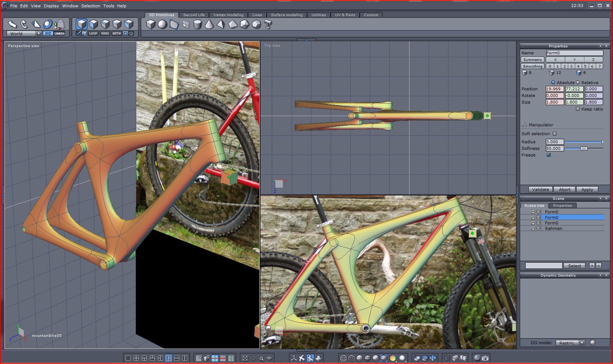Click the zoom magnifier view icon
This screenshot has width=613, height=364.
pos(261,358)
